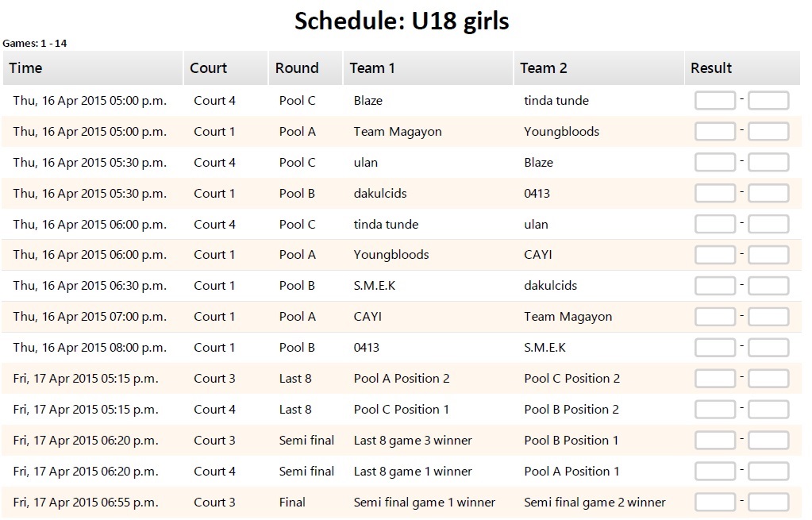Click the Court column header
812x520 pixels.
209,68
